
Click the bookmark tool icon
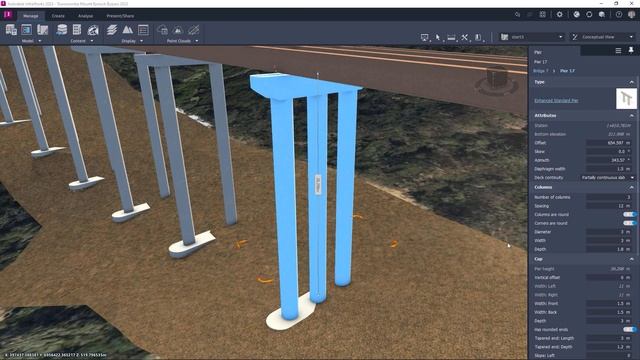[478, 37]
